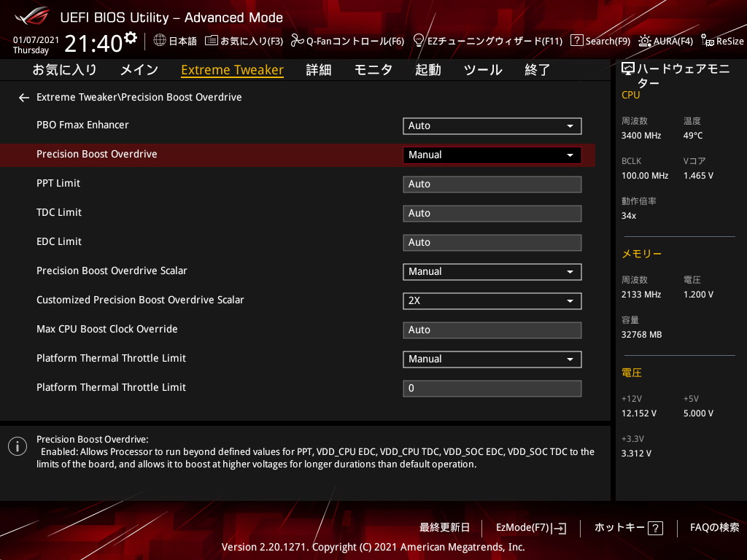This screenshot has width=747, height=560.
Task: Select Max CPU Boost Clock Override label
Action: (107, 329)
